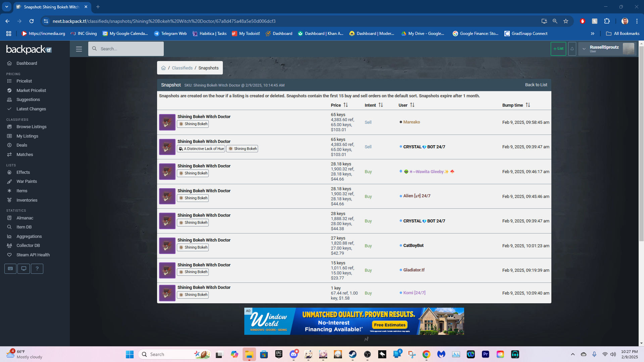The image size is (644, 362).
Task: Open Gladiator.tf user link
Action: pyautogui.click(x=414, y=270)
